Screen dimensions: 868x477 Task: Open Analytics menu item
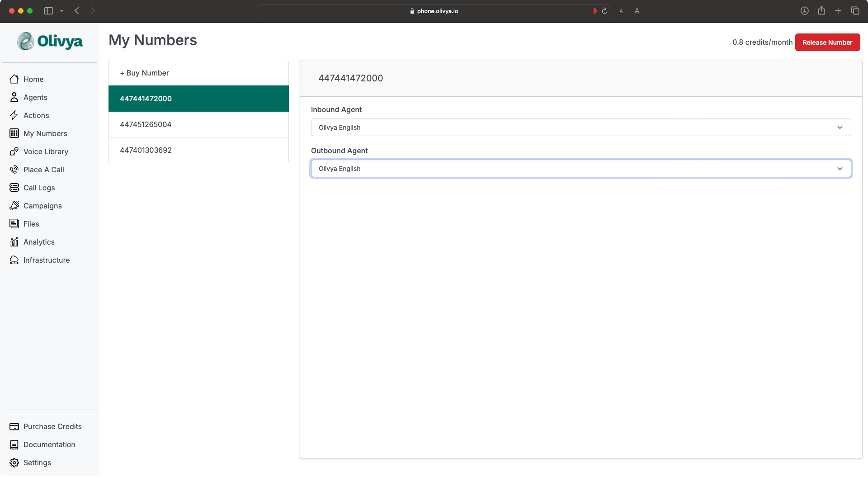pyautogui.click(x=39, y=242)
